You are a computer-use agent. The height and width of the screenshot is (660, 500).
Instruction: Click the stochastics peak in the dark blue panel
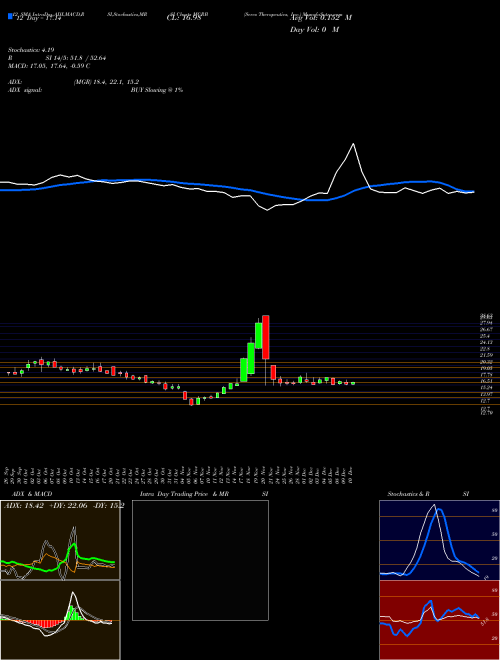tap(434, 505)
